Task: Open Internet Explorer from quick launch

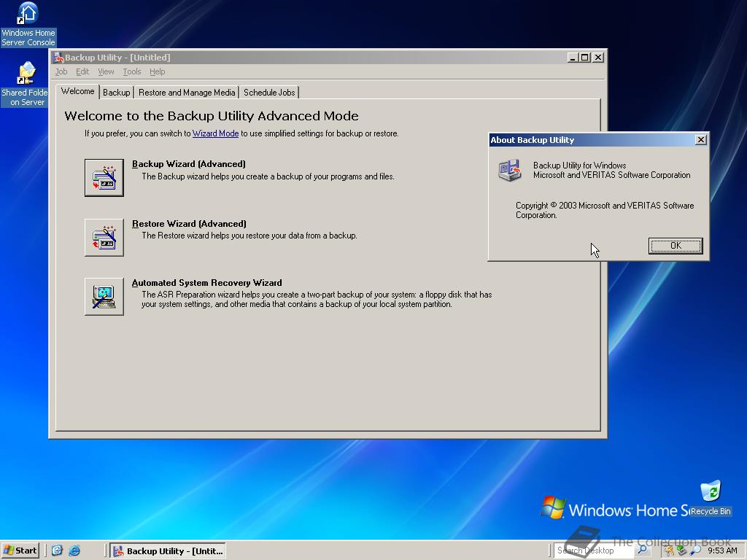Action: click(74, 551)
